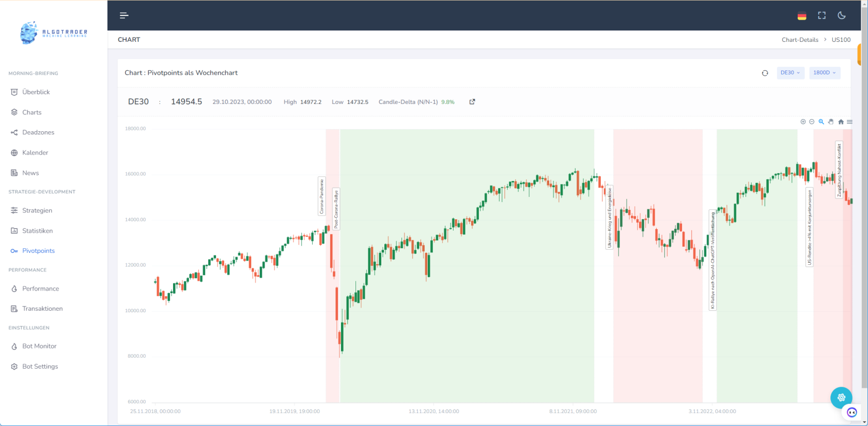This screenshot has width=868, height=426.
Task: Click the US100 breadcrumb
Action: coord(841,40)
